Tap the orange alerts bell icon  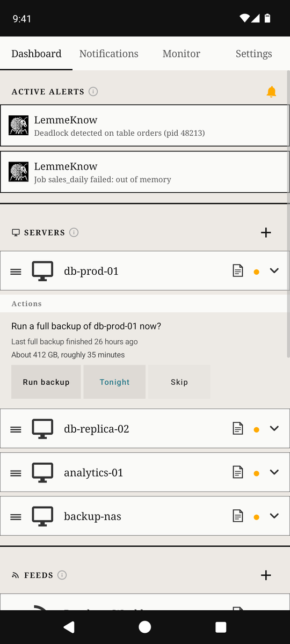(271, 92)
